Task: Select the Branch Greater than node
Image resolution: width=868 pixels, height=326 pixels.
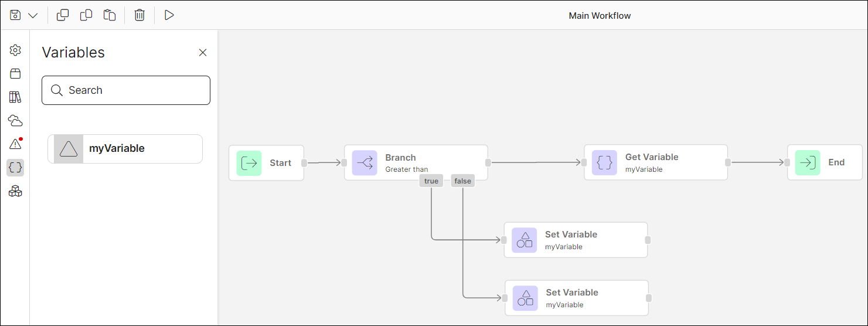Action: (x=416, y=163)
